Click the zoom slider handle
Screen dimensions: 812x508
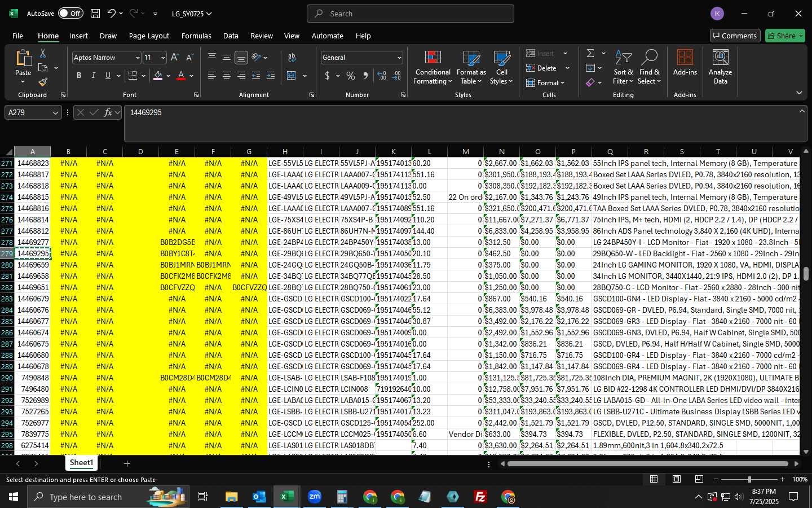[x=749, y=479]
